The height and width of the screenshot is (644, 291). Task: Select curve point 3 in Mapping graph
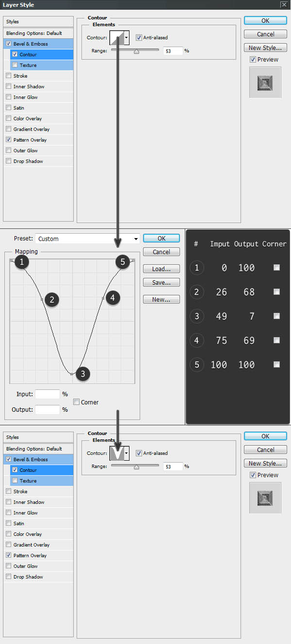(72, 374)
